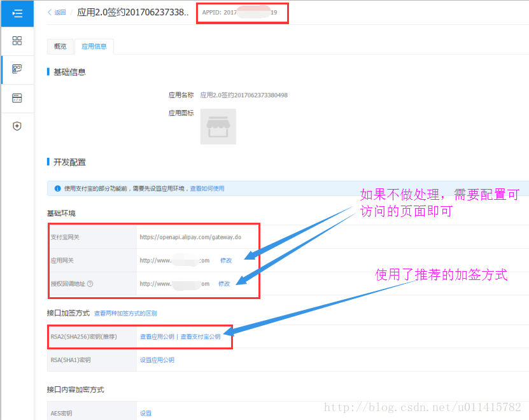
Task: Switch to the 概览 tab
Action: click(x=60, y=46)
